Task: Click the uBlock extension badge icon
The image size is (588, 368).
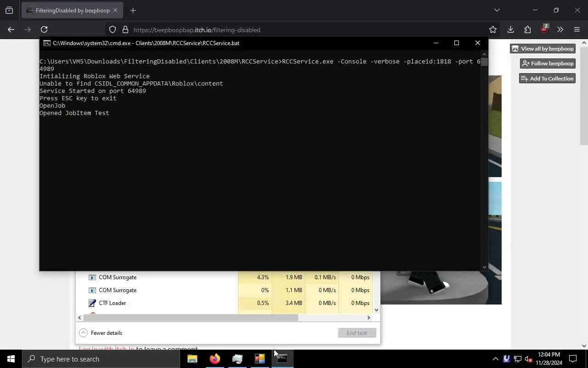Action: point(544,29)
